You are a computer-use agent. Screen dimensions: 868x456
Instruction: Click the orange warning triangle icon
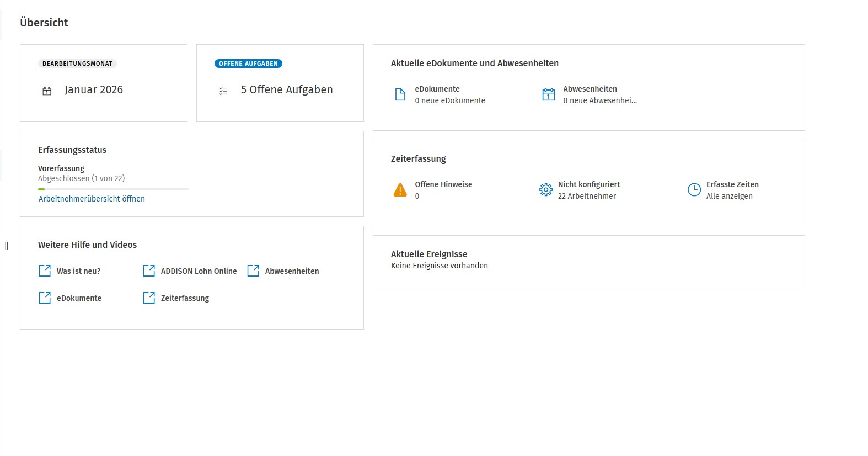click(x=400, y=190)
